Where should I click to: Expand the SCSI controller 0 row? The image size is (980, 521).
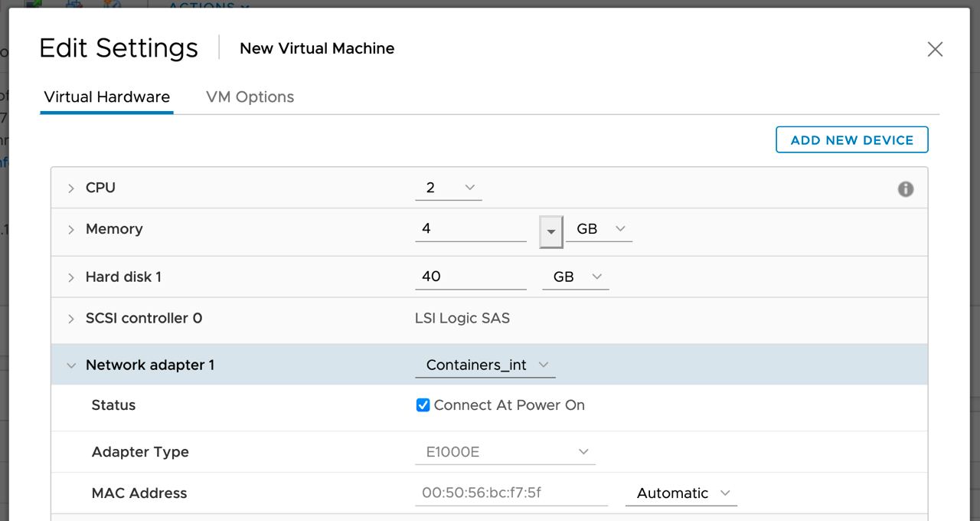pos(71,319)
